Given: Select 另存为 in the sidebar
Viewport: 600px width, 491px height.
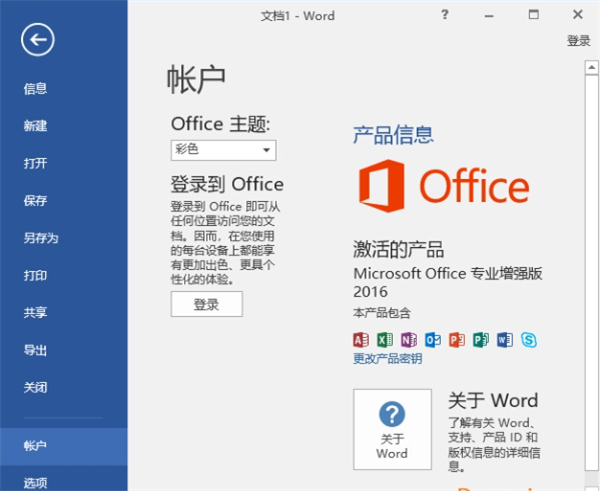Looking at the screenshot, I should tap(41, 238).
